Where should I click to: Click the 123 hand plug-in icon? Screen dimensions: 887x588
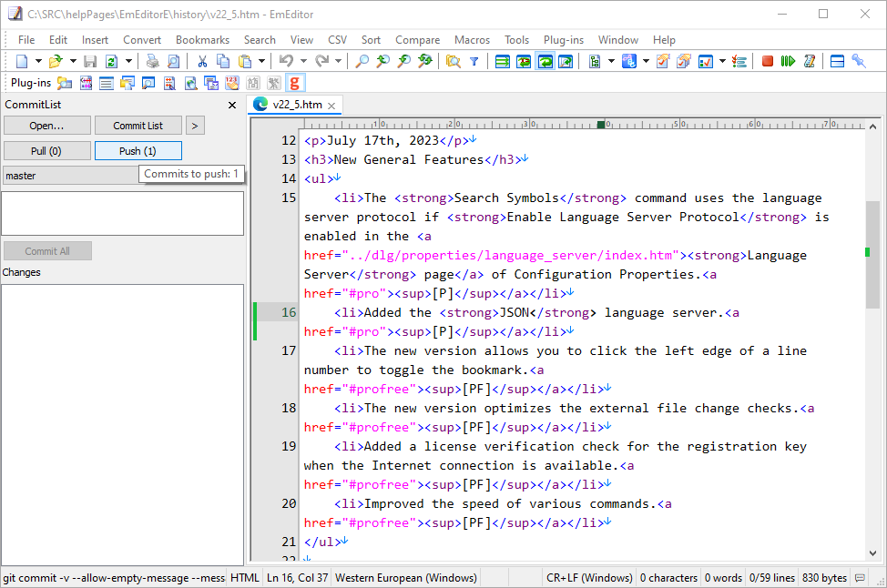click(232, 83)
